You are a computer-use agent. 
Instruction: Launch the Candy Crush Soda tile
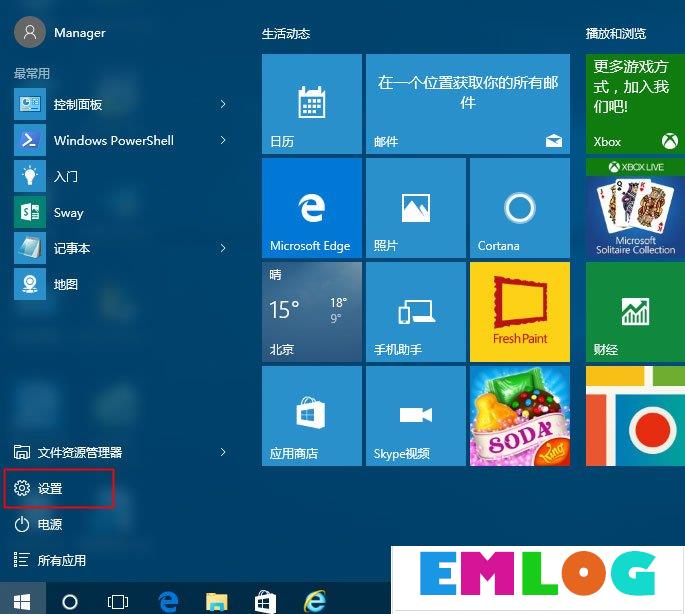520,416
